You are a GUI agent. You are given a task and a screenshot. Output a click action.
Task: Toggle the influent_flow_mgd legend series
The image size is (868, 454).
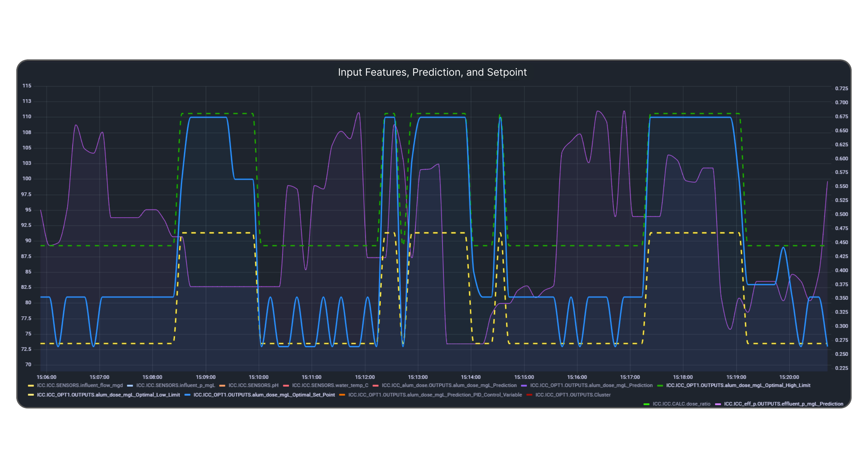pos(80,385)
